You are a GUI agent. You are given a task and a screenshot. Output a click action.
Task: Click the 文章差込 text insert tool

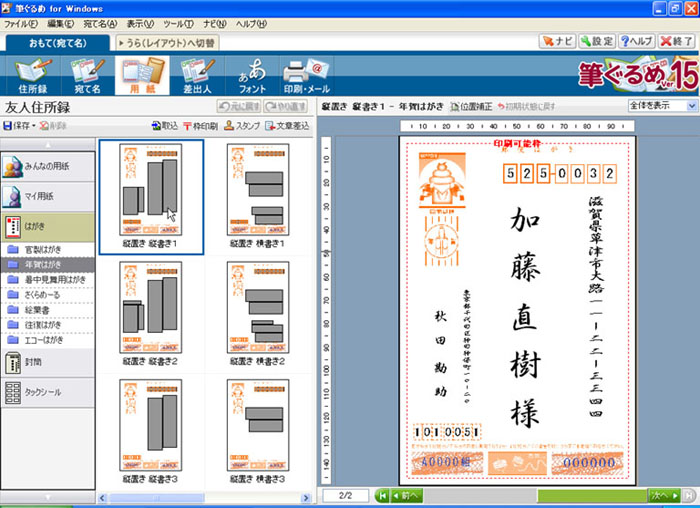[287, 126]
